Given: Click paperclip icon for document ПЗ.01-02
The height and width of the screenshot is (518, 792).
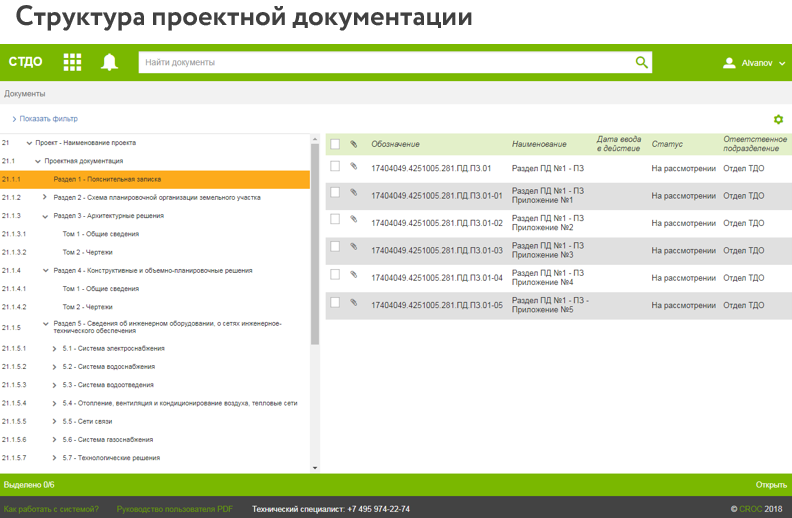Looking at the screenshot, I should (354, 219).
